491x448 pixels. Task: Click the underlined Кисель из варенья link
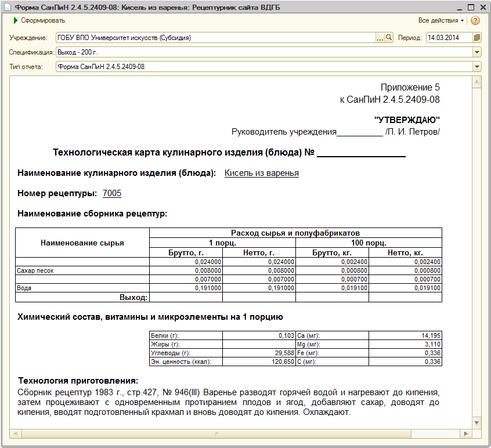tap(262, 173)
